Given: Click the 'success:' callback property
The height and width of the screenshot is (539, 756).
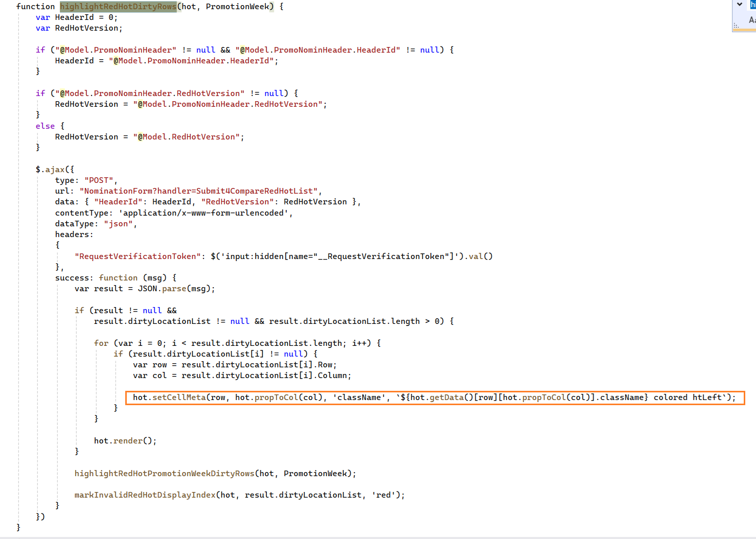Looking at the screenshot, I should click(74, 278).
